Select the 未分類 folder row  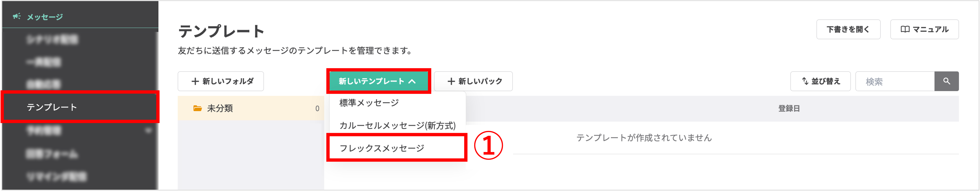pos(251,108)
